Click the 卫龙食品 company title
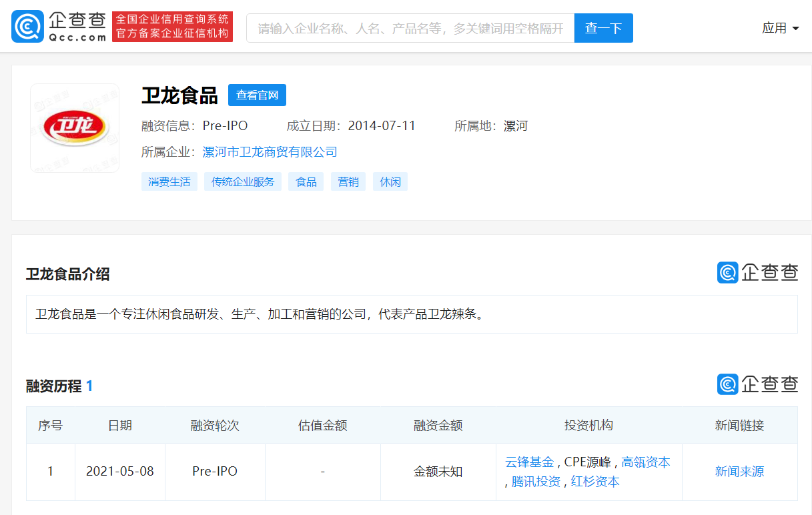The width and height of the screenshot is (812, 515). (x=179, y=95)
